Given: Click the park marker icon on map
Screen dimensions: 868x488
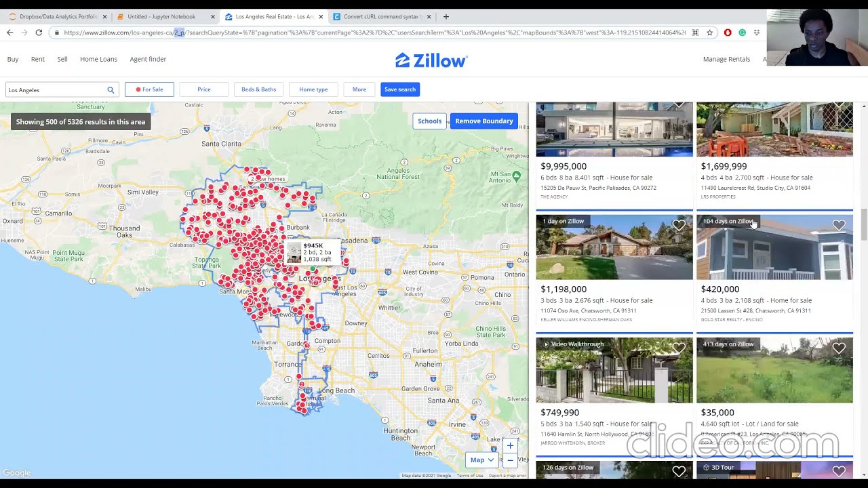Looking at the screenshot, I should pyautogui.click(x=517, y=176).
